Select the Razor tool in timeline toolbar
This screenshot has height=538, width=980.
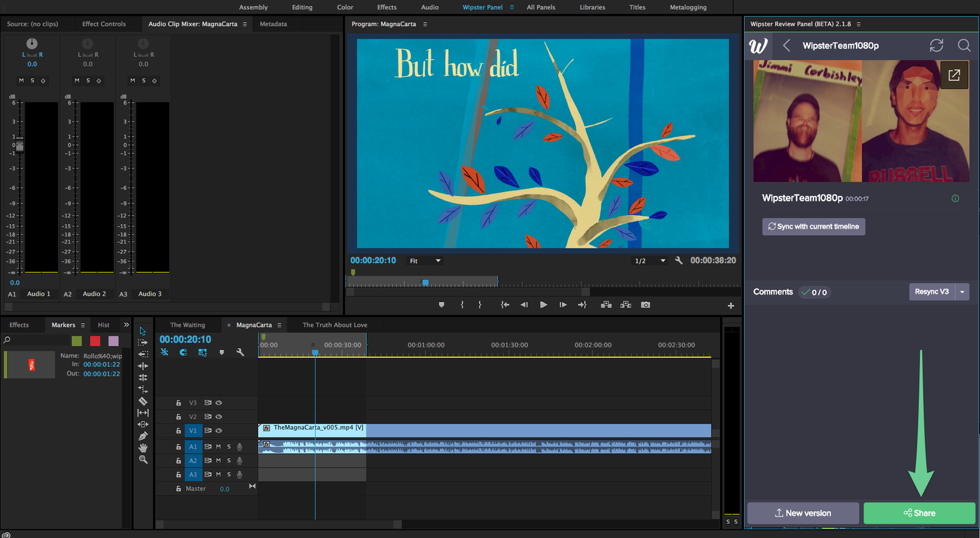[x=143, y=401]
